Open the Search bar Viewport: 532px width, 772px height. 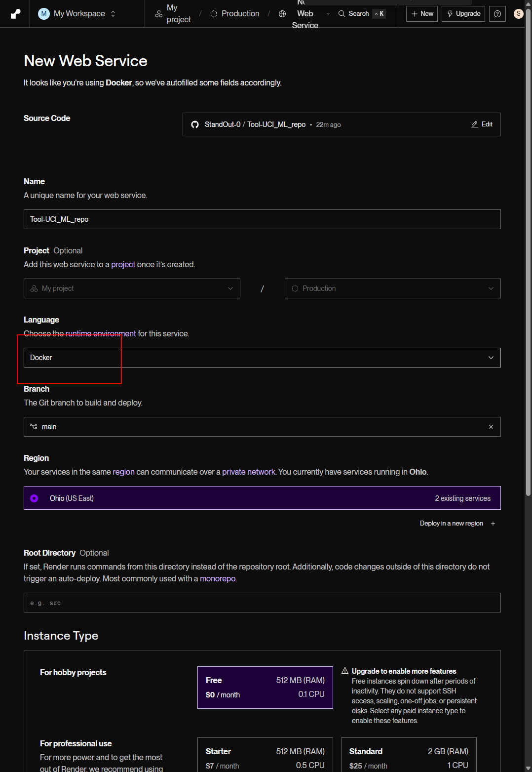pyautogui.click(x=361, y=13)
